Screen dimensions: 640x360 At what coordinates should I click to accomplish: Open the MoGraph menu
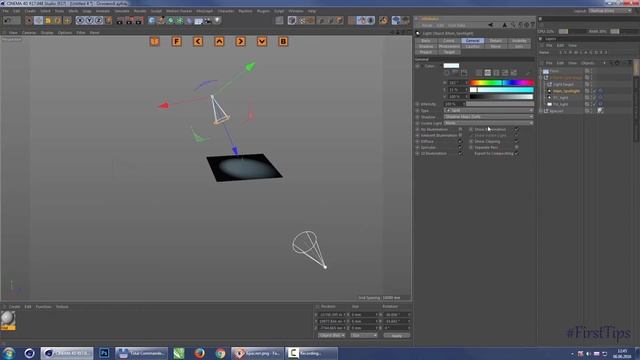[204, 11]
